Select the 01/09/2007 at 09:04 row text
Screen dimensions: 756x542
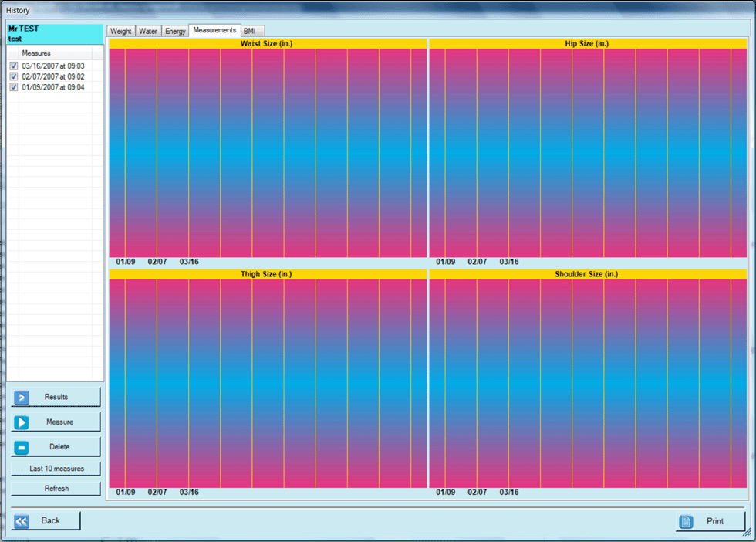53,87
